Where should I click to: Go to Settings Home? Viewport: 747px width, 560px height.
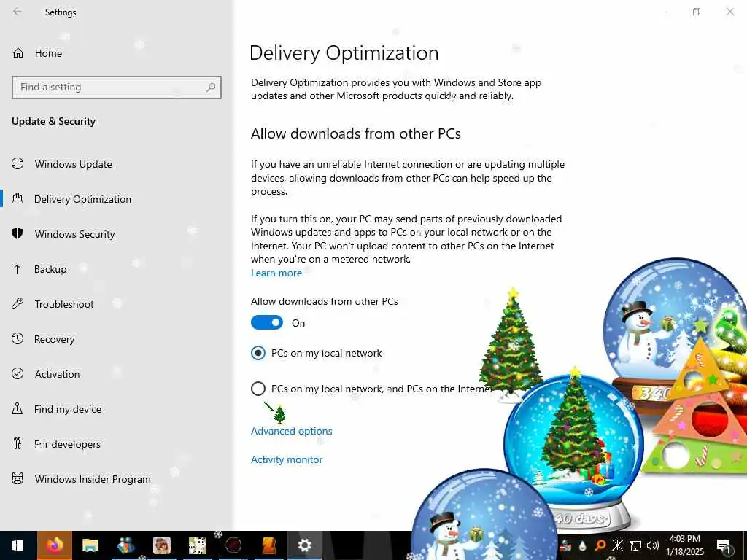48,53
